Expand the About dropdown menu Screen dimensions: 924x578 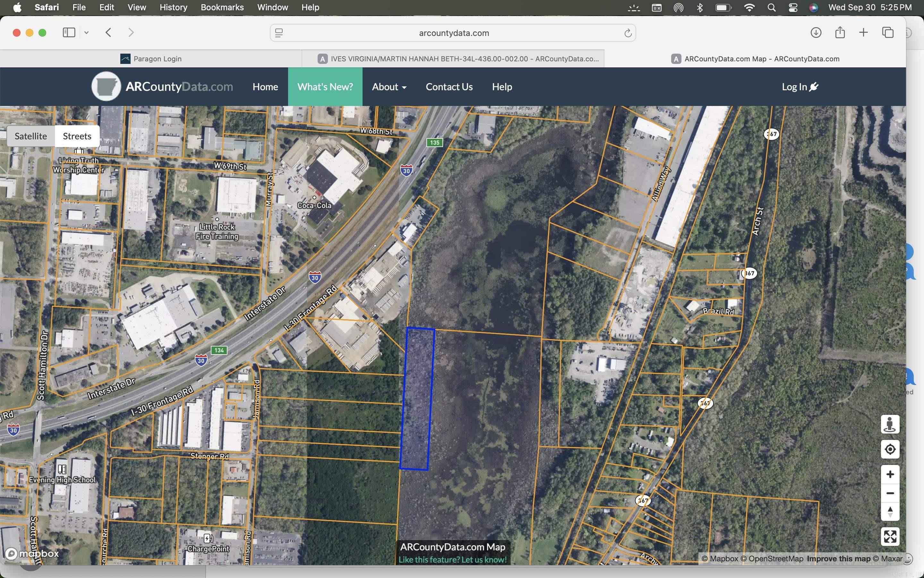click(389, 87)
